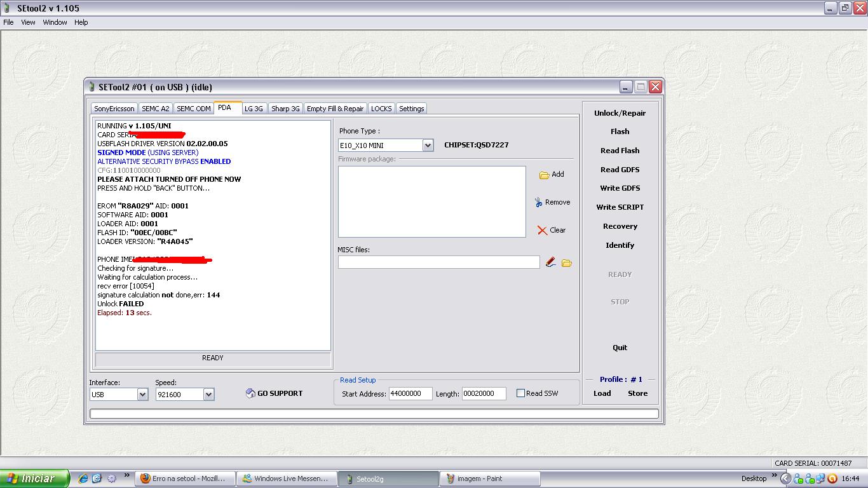
Task: Click the gear quick launch icon
Action: tap(112, 478)
